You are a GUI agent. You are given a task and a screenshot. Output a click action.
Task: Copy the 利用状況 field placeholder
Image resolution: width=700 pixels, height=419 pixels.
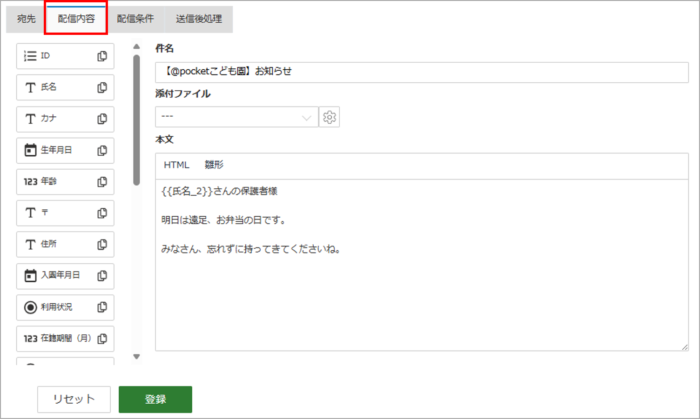tap(102, 307)
